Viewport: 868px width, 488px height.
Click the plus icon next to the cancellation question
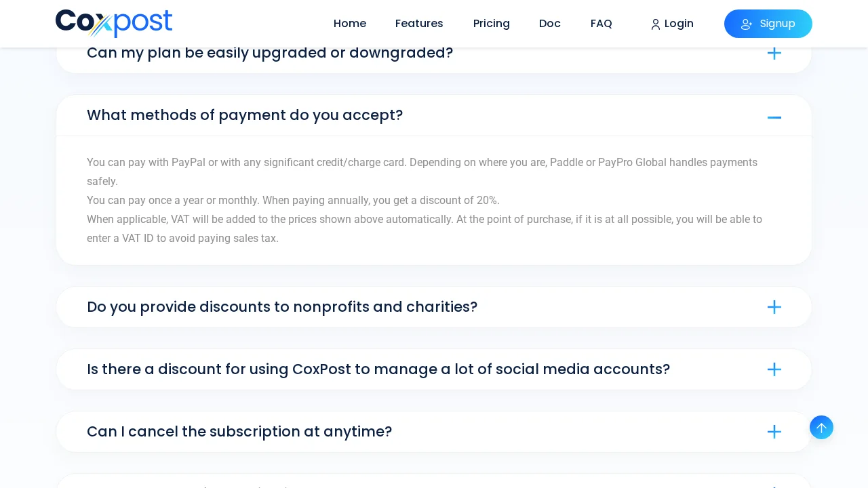(774, 432)
